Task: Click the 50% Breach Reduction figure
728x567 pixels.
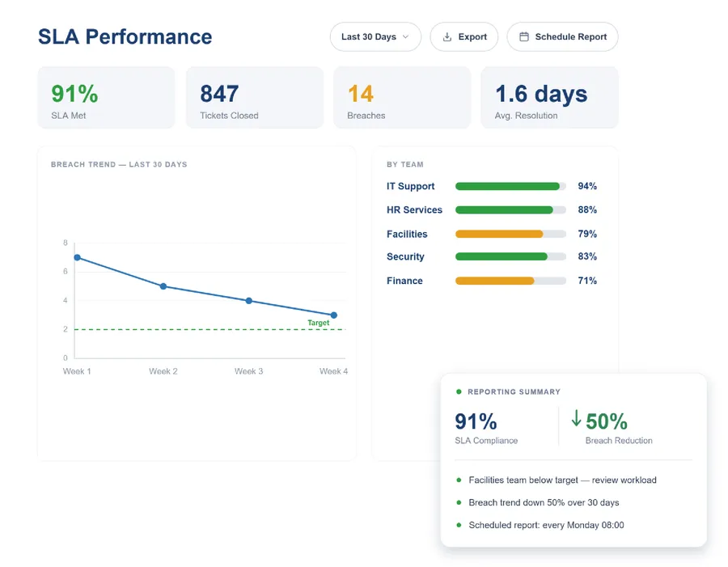Action: [x=607, y=421]
